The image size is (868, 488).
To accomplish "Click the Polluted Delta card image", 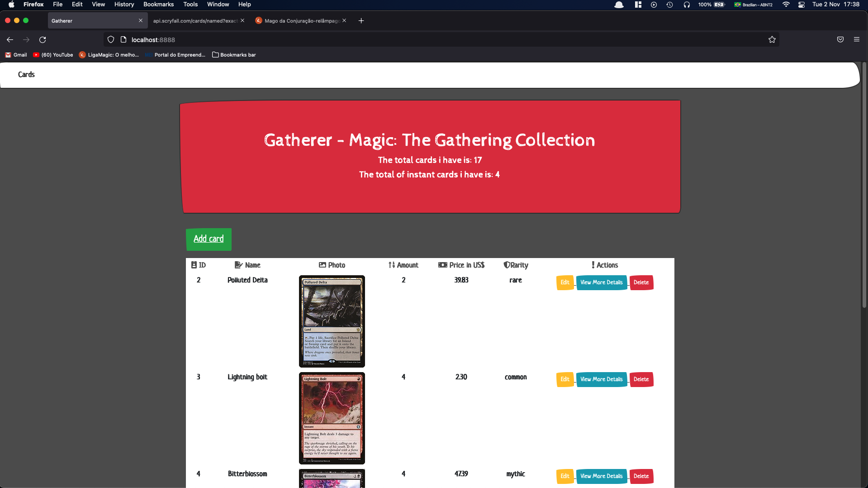I will point(332,321).
